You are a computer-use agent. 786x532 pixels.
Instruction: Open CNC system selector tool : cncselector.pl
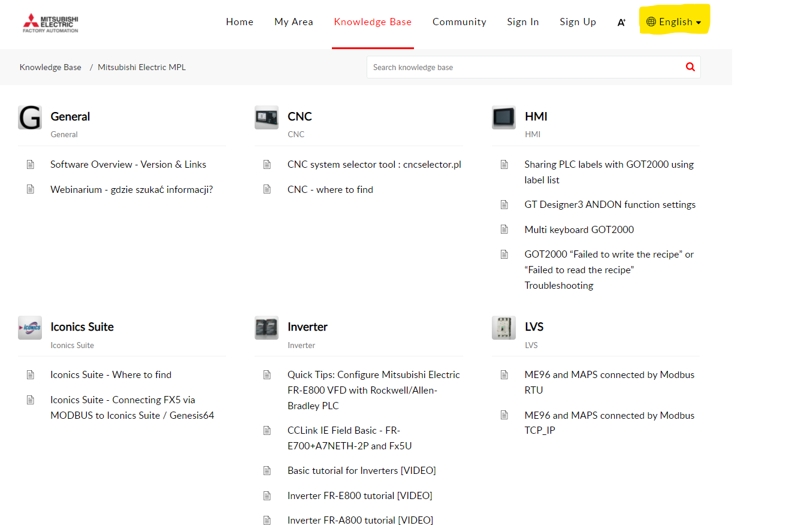coord(374,164)
